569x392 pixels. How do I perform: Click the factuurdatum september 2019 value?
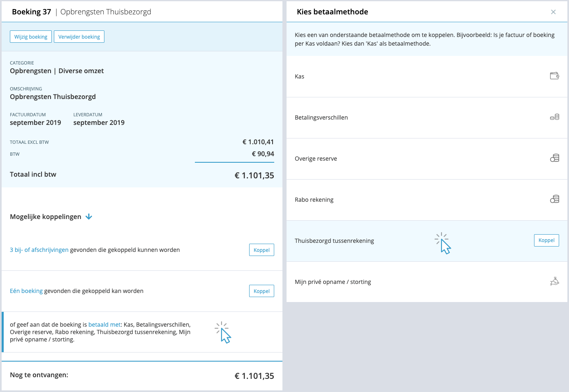point(35,122)
